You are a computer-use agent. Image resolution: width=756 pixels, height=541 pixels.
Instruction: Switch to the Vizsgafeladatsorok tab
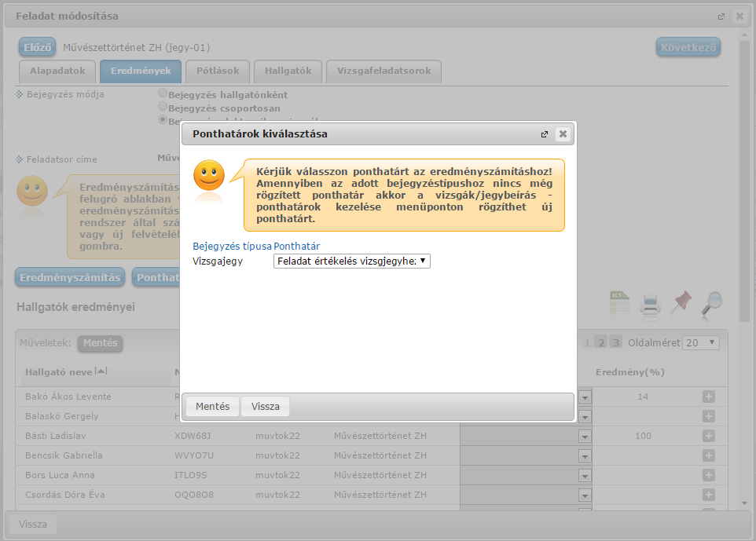(x=384, y=71)
